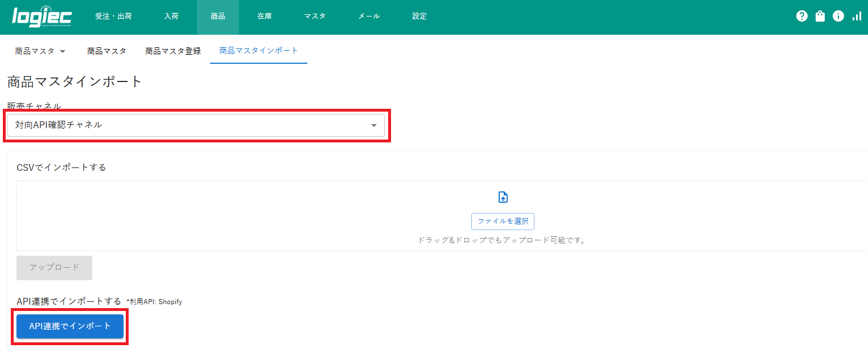The height and width of the screenshot is (348, 868).
Task: Expand the 販売チャネル dropdown
Action: (196, 125)
